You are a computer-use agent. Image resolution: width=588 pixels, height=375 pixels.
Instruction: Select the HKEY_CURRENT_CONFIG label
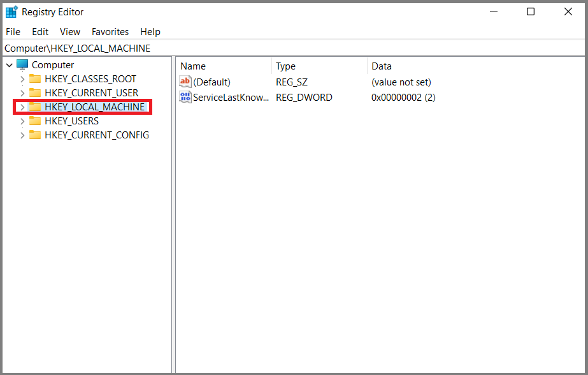tap(97, 135)
